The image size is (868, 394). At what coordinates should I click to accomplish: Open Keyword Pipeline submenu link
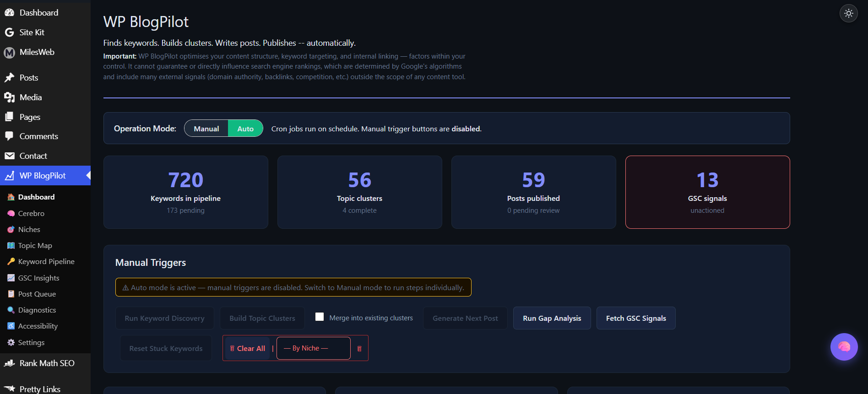coord(45,261)
